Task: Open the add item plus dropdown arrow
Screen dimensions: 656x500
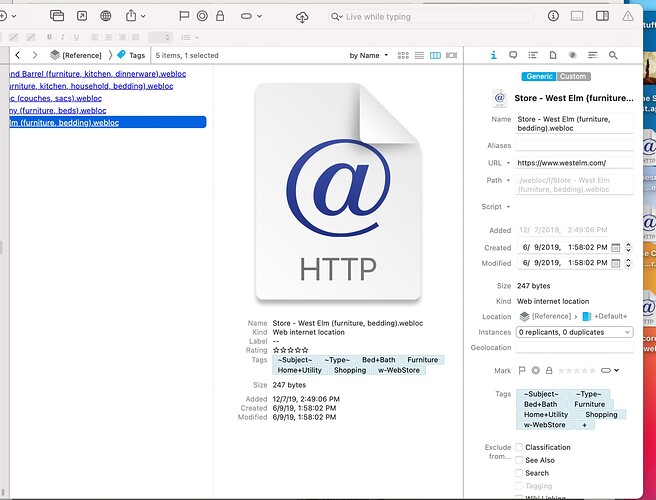Action: point(14,16)
